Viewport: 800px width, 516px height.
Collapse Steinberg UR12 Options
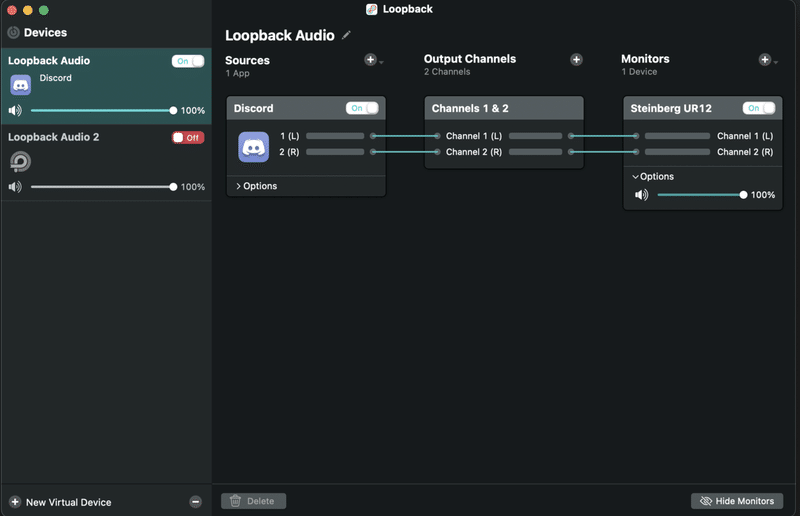pos(653,177)
